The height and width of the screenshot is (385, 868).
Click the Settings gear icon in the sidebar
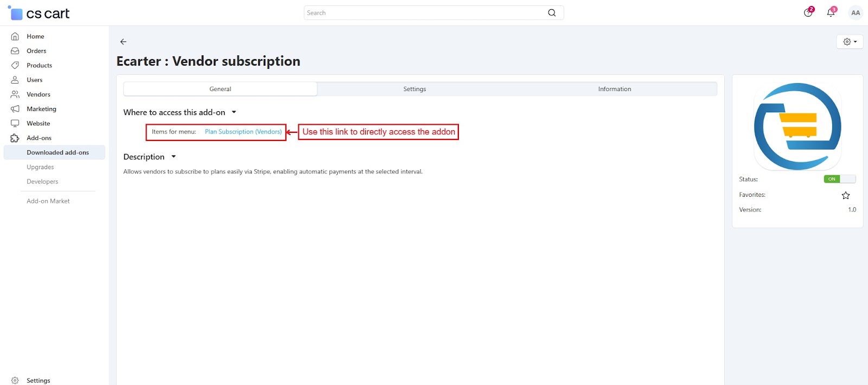coord(15,381)
